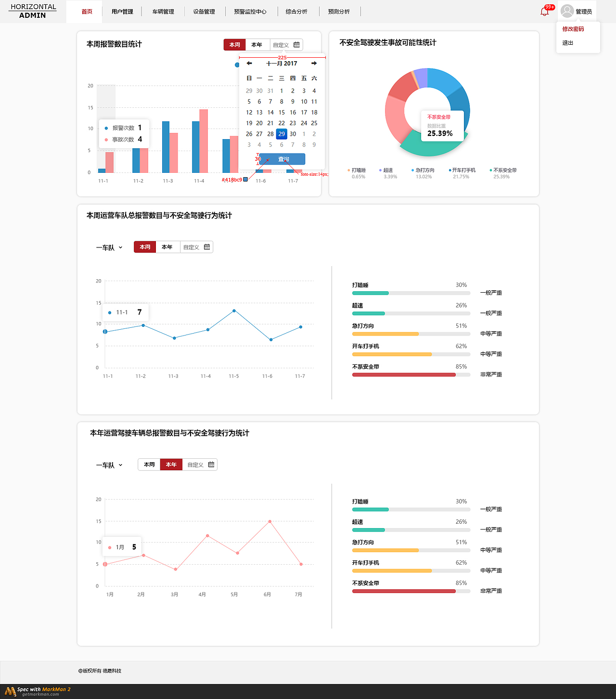Click the 打瞌睡 30% progress bar in yearly panel

click(411, 509)
